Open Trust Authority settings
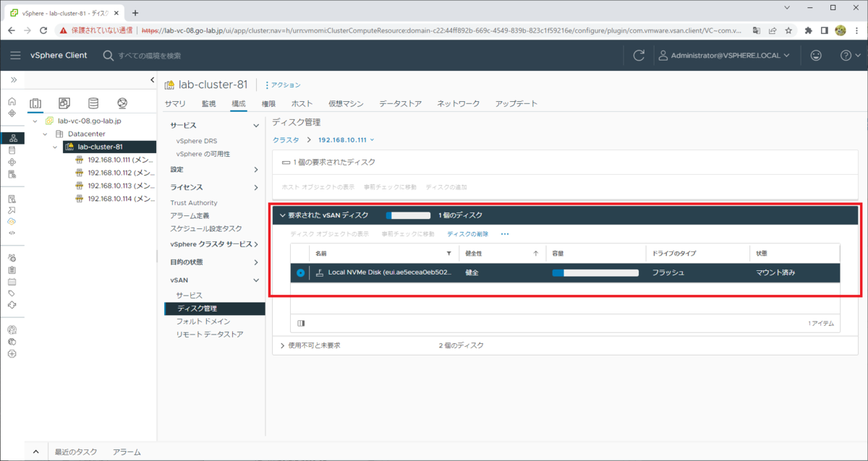The width and height of the screenshot is (868, 461). [x=193, y=203]
